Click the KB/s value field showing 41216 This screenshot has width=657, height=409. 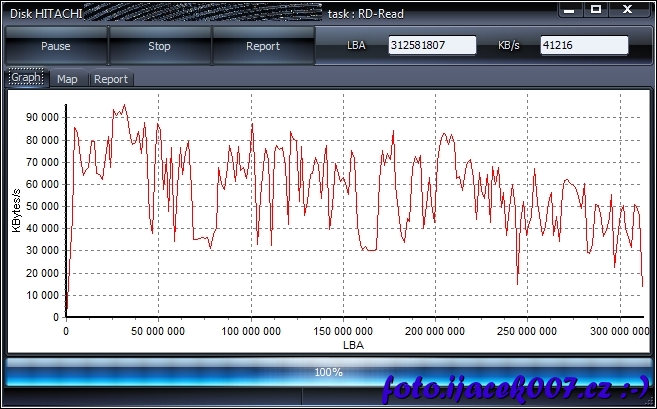[583, 46]
